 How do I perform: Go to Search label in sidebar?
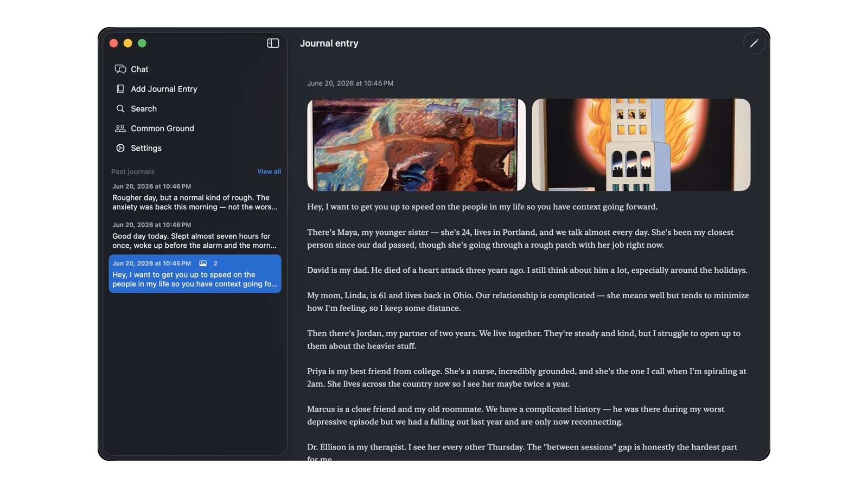pyautogui.click(x=144, y=108)
